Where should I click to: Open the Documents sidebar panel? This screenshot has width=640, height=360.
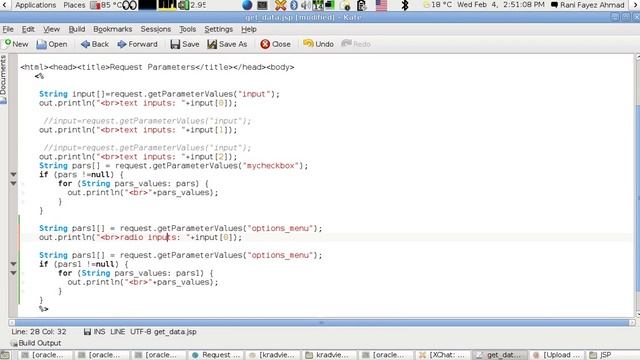coord(4,79)
